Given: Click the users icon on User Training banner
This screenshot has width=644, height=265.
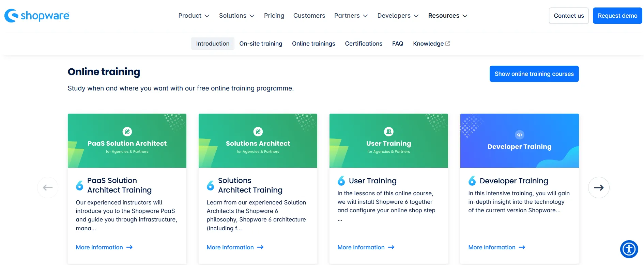Looking at the screenshot, I should point(389,132).
